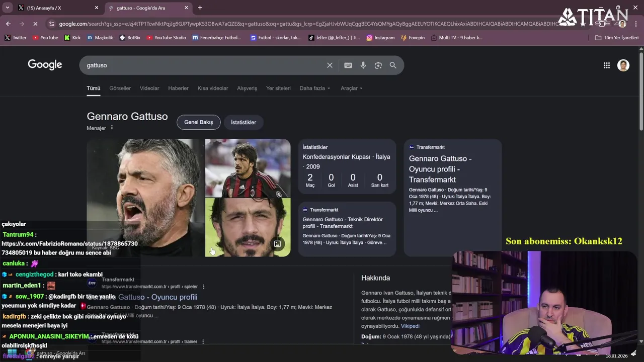Open Tüm Yer İşaretleri folder
Screen dimensions: 644x362
pos(616,38)
